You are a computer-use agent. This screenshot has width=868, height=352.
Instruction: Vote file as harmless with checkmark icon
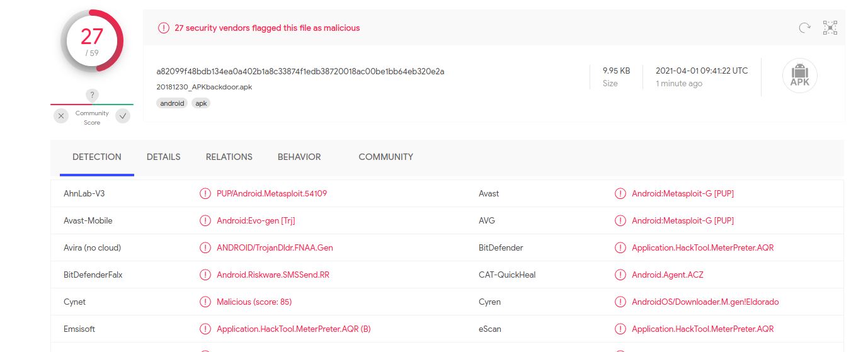click(x=123, y=116)
